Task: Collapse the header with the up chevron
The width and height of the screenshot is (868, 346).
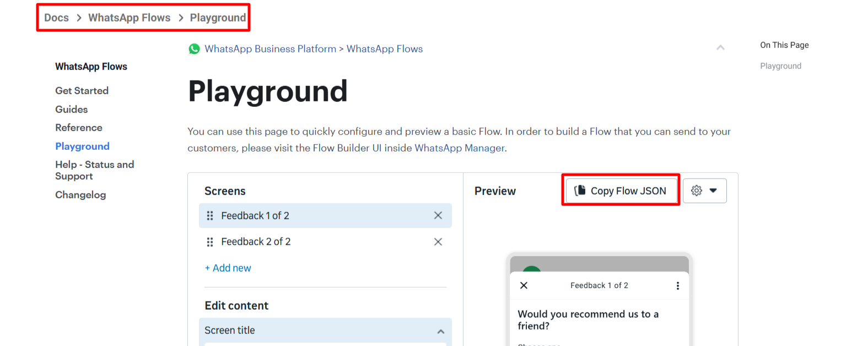Action: (x=720, y=48)
